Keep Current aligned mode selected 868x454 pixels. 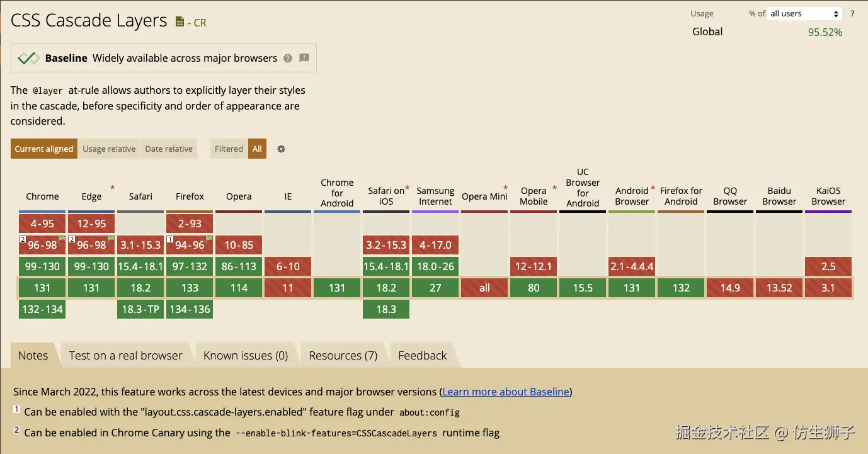point(43,149)
